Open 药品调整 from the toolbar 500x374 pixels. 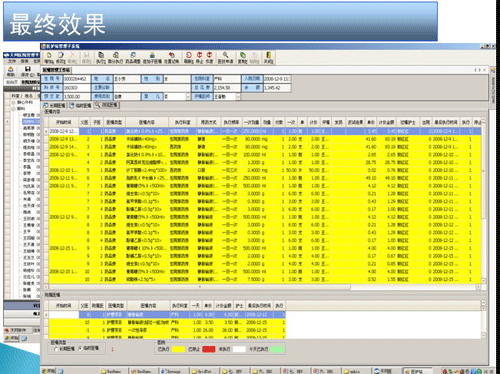click(x=133, y=58)
